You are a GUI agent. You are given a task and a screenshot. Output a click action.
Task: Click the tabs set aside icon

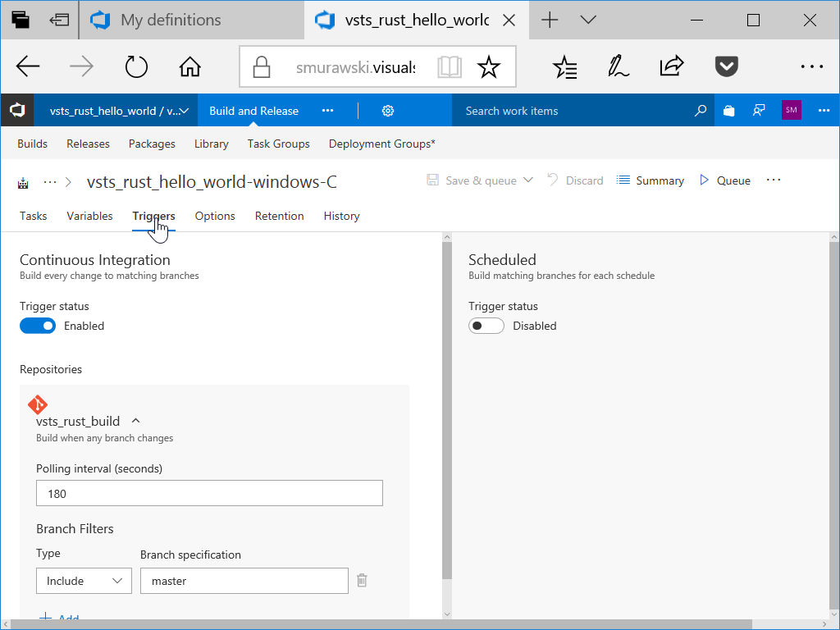(x=21, y=20)
